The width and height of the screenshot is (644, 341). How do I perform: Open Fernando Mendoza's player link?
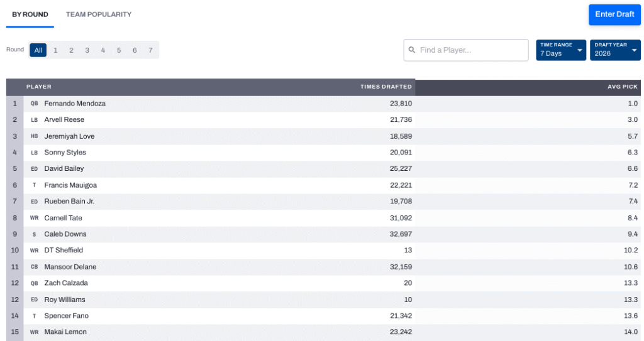[74, 104]
